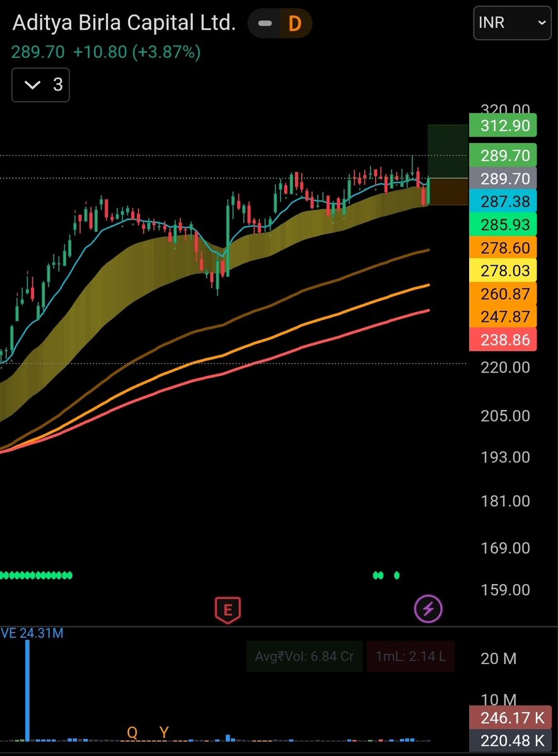The width and height of the screenshot is (558, 756).
Task: Expand the indicators list showing 3
Action: pyautogui.click(x=40, y=84)
